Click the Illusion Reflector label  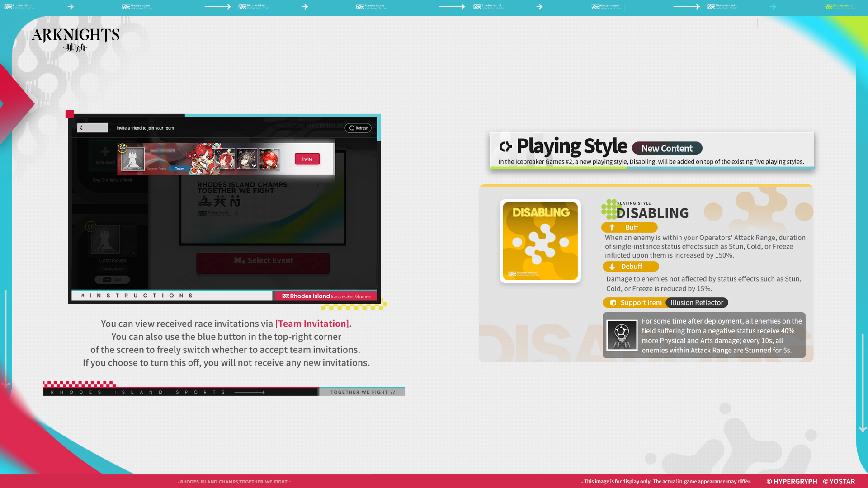click(697, 303)
